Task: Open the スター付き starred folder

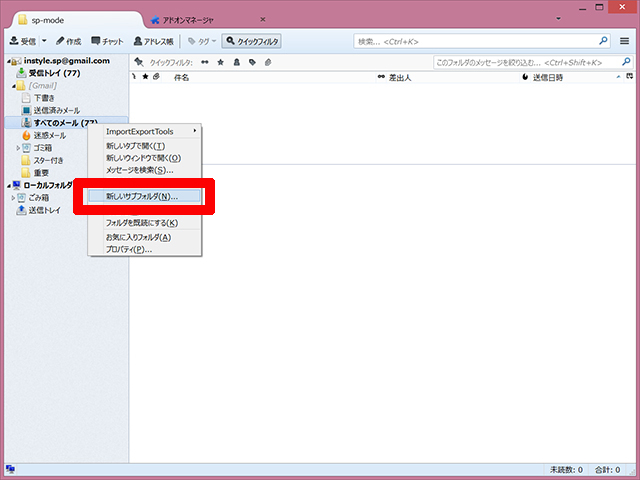Action: coord(48,160)
